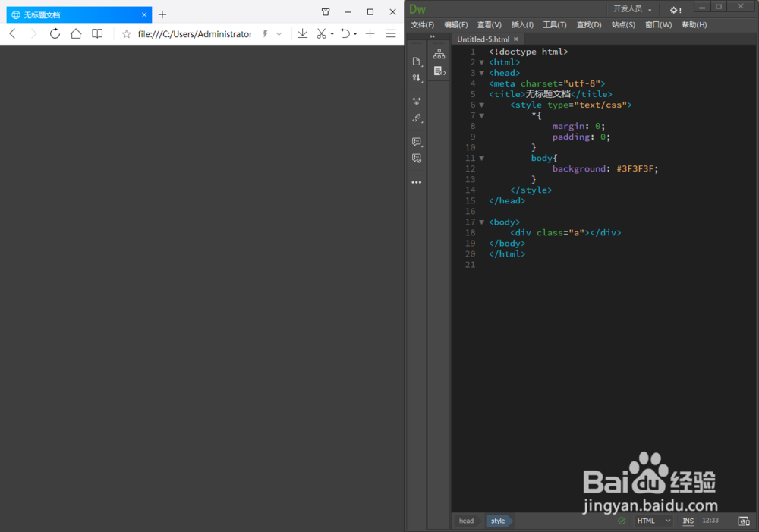Reload the browser page

[x=55, y=33]
